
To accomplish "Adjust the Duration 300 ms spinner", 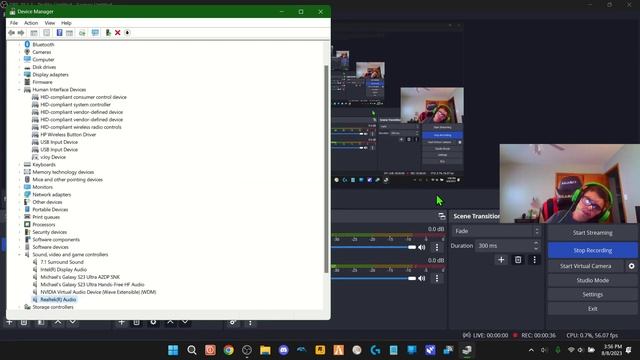I will 536,246.
